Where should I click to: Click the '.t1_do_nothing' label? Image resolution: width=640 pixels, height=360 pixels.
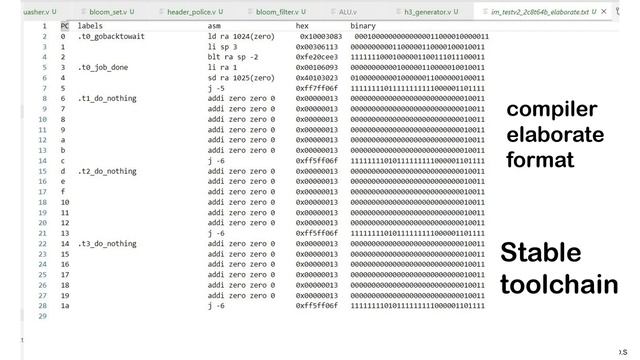107,98
